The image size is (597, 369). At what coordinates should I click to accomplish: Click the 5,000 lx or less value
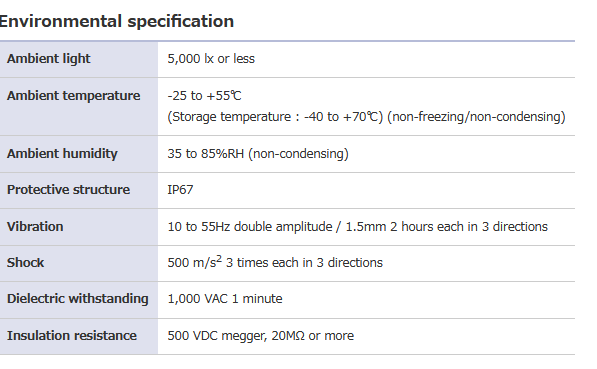coord(211,59)
